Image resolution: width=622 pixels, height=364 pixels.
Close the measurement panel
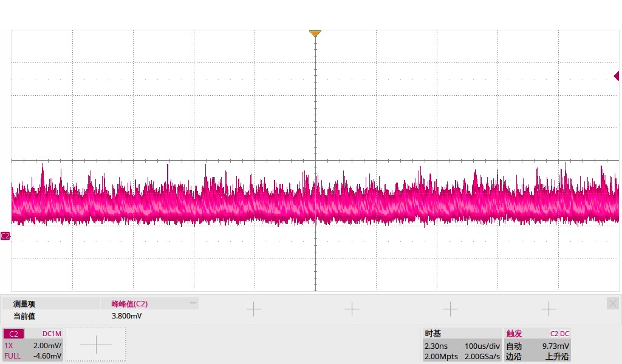point(612,303)
